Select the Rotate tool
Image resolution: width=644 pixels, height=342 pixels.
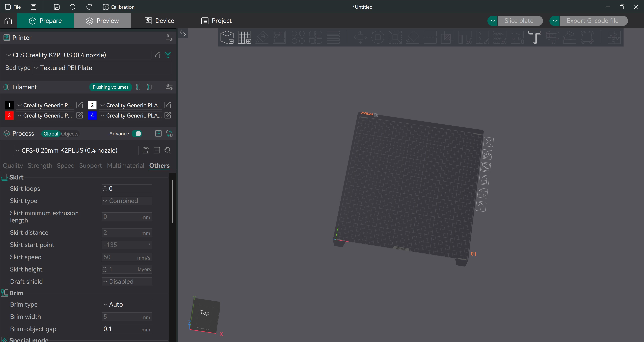[x=378, y=37]
